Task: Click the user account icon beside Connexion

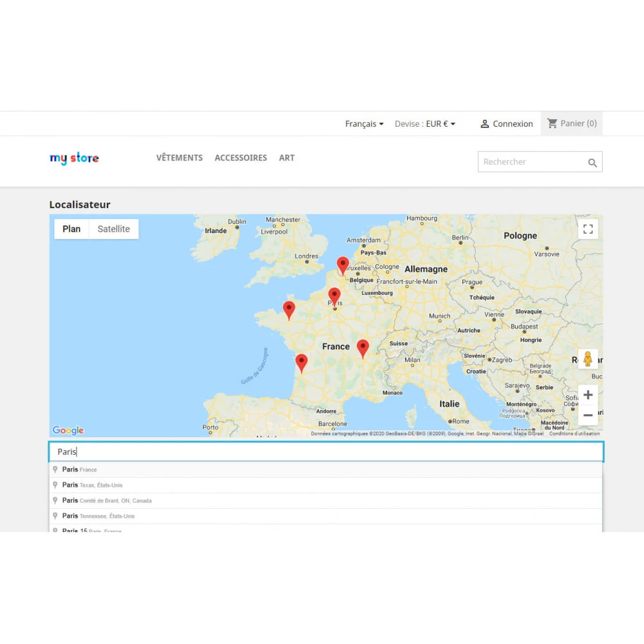Action: [485, 124]
